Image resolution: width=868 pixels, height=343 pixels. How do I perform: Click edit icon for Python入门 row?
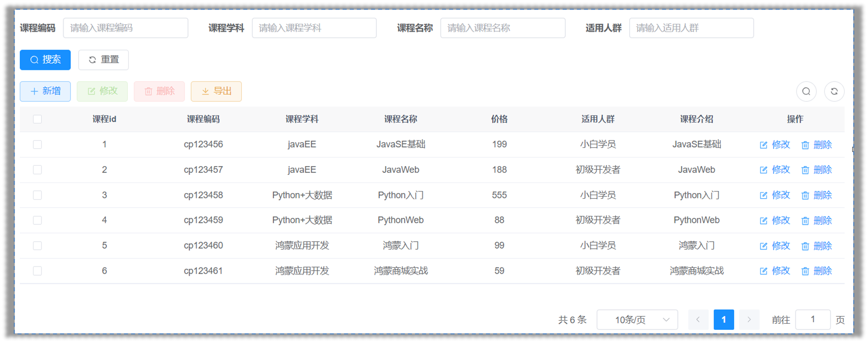click(764, 196)
